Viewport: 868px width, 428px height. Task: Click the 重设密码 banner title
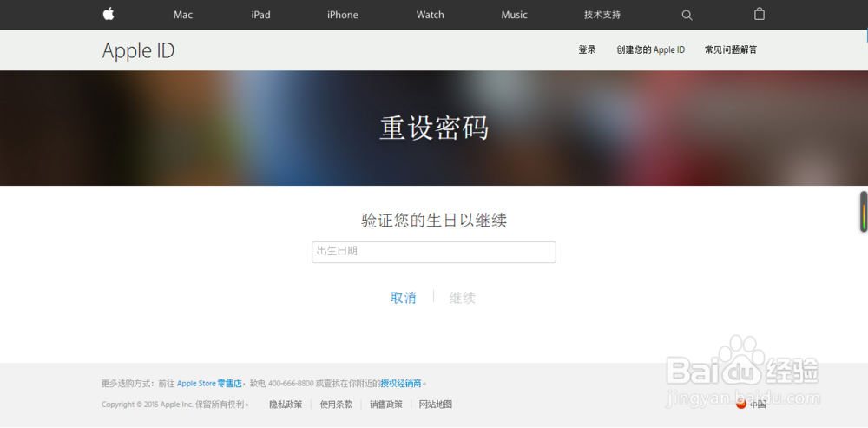pyautogui.click(x=434, y=128)
